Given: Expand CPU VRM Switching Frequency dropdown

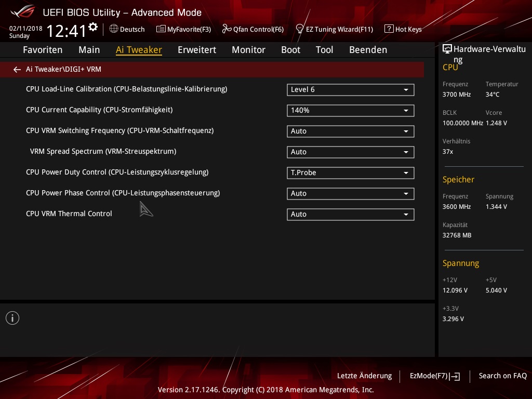Looking at the screenshot, I should tap(351, 131).
